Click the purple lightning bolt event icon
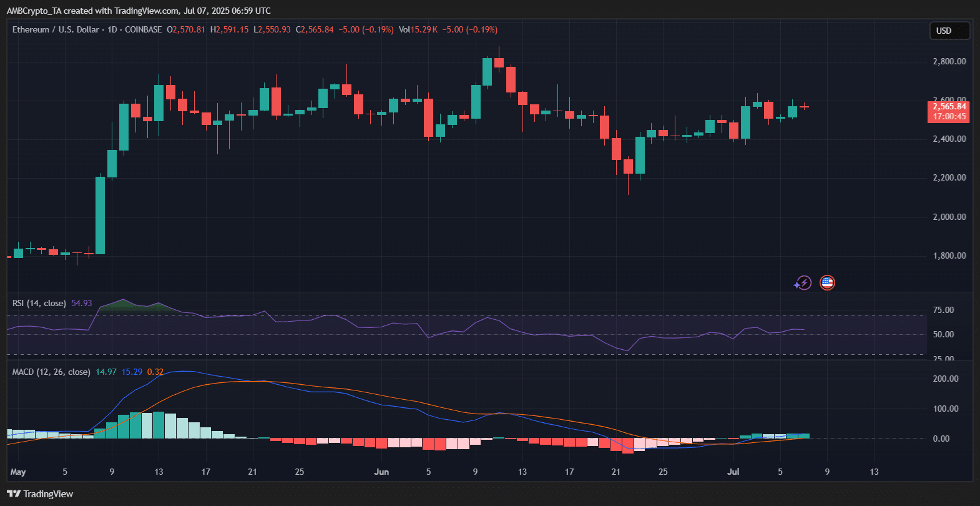This screenshot has width=980, height=506. click(x=803, y=283)
